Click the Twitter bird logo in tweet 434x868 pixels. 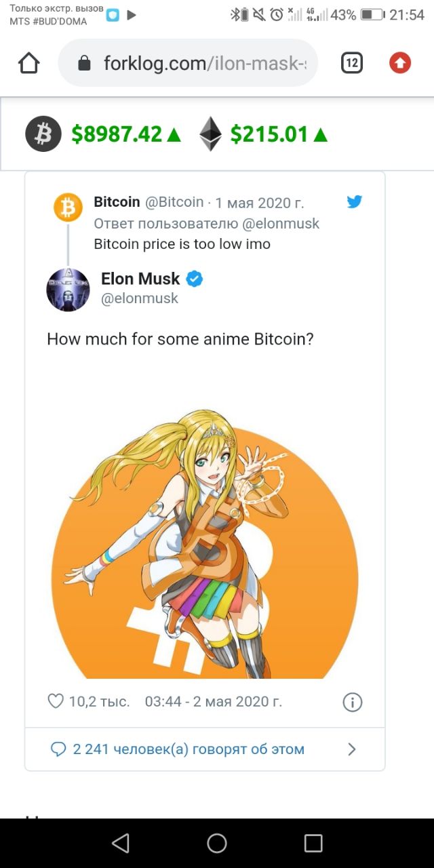(x=355, y=201)
